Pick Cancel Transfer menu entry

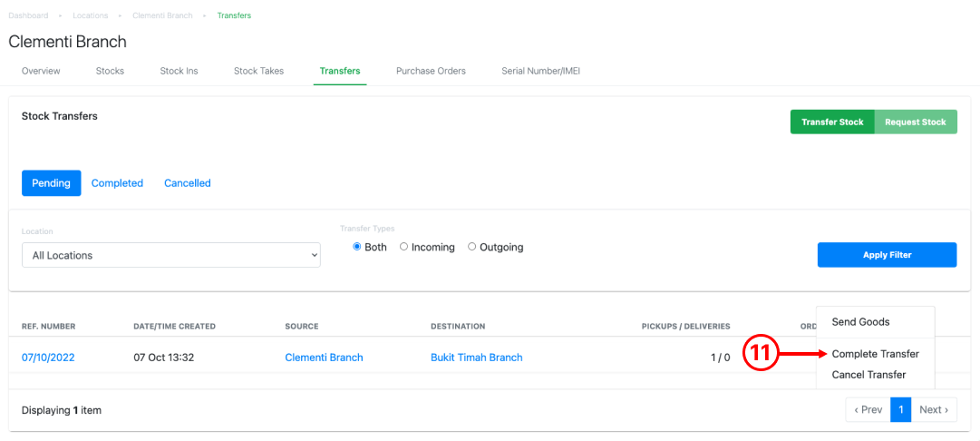click(x=868, y=375)
